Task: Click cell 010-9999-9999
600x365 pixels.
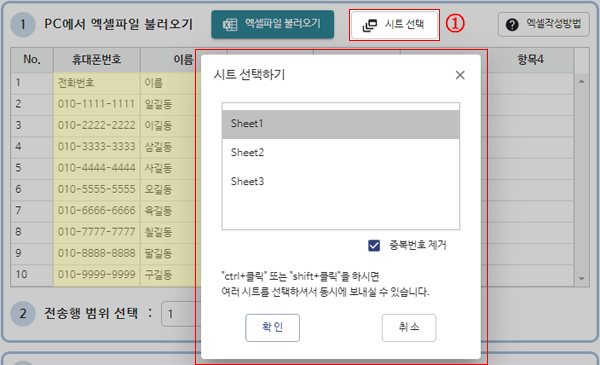Action: pyautogui.click(x=97, y=275)
